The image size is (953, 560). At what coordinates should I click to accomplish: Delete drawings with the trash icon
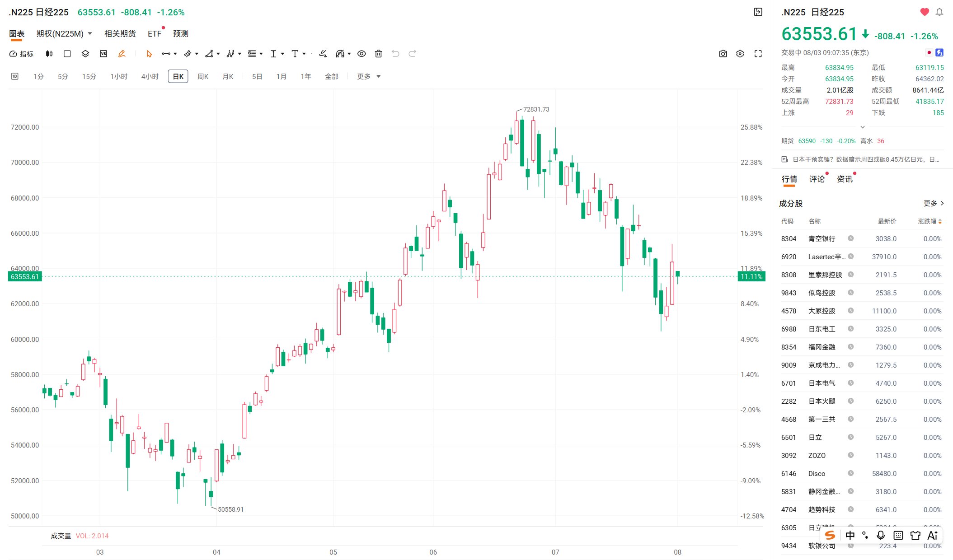click(379, 54)
